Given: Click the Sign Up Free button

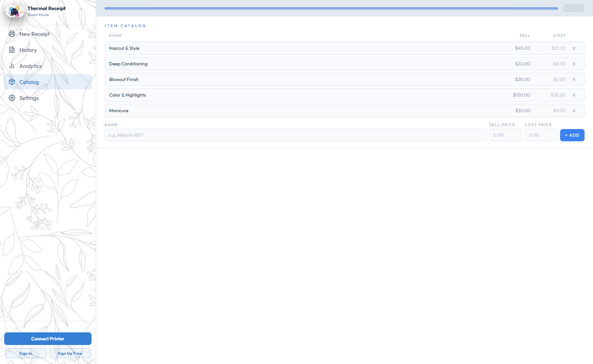Looking at the screenshot, I should coord(70,353).
